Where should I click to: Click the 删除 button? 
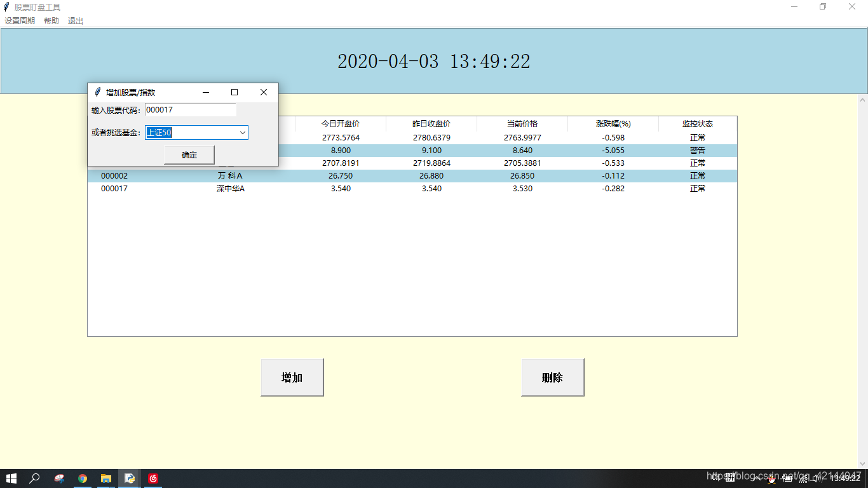click(553, 377)
